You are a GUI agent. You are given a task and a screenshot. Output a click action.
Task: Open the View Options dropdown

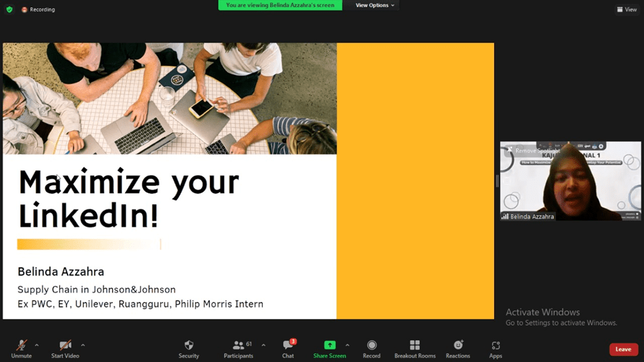[x=375, y=5]
